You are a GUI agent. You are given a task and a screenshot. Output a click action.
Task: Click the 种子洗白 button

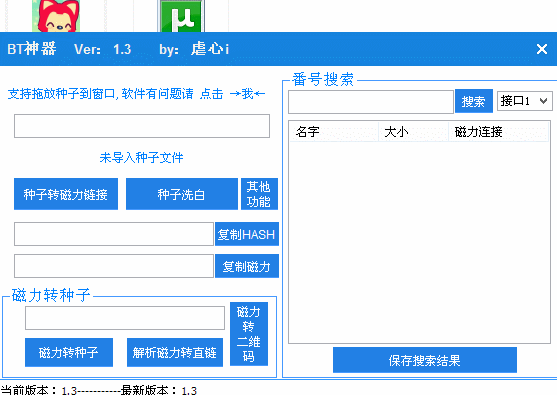pos(182,194)
